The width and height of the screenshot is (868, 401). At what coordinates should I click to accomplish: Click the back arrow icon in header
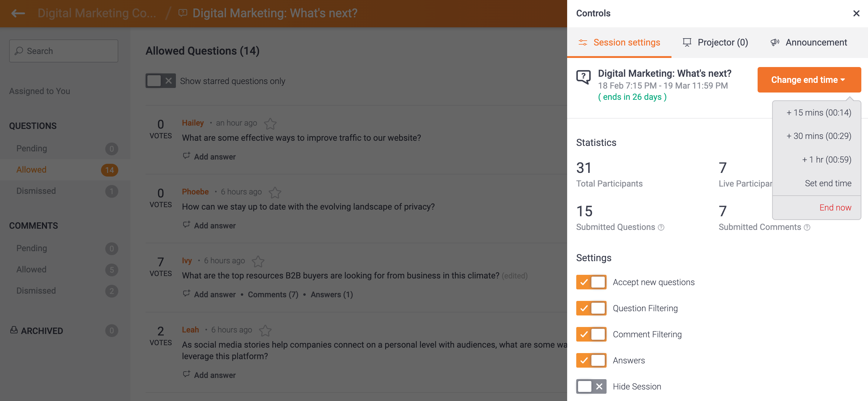click(18, 13)
